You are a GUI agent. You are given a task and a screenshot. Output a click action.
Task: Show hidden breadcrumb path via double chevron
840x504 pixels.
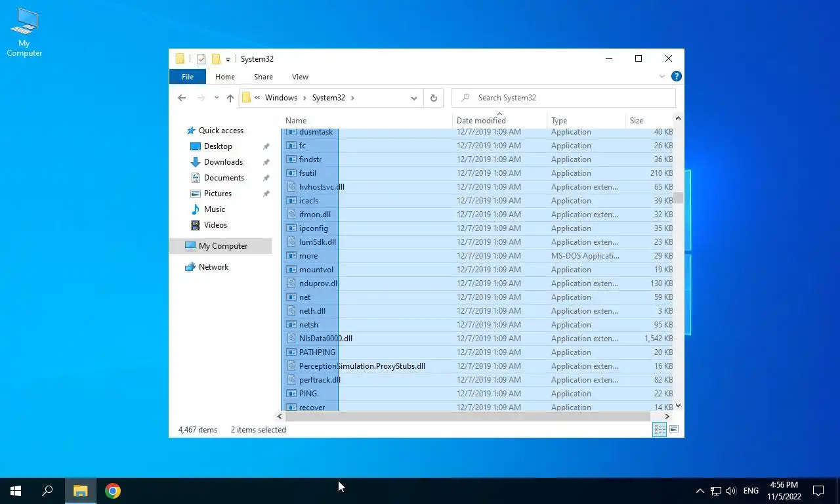pyautogui.click(x=257, y=98)
